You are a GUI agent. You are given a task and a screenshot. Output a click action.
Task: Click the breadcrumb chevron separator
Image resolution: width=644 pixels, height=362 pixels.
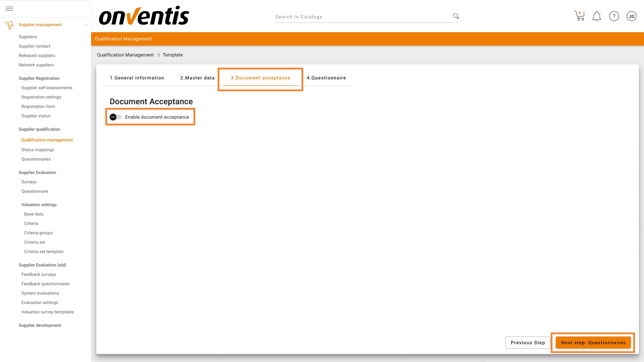point(158,55)
